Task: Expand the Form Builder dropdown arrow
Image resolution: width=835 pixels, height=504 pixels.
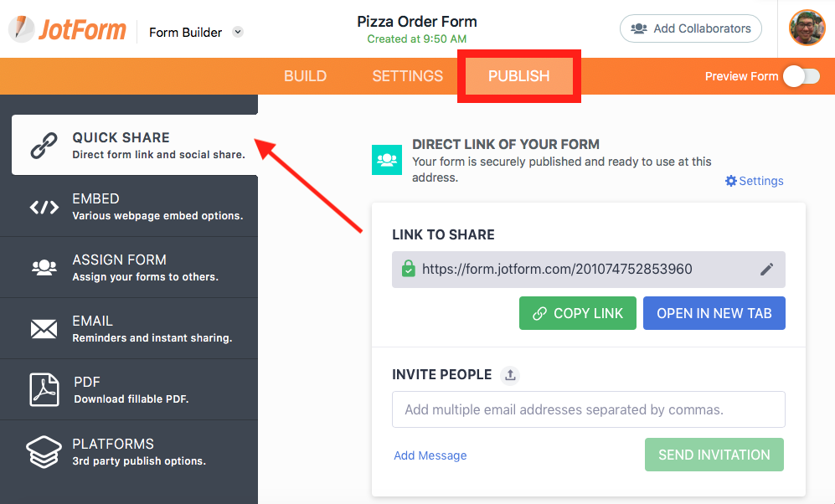Action: (x=238, y=33)
